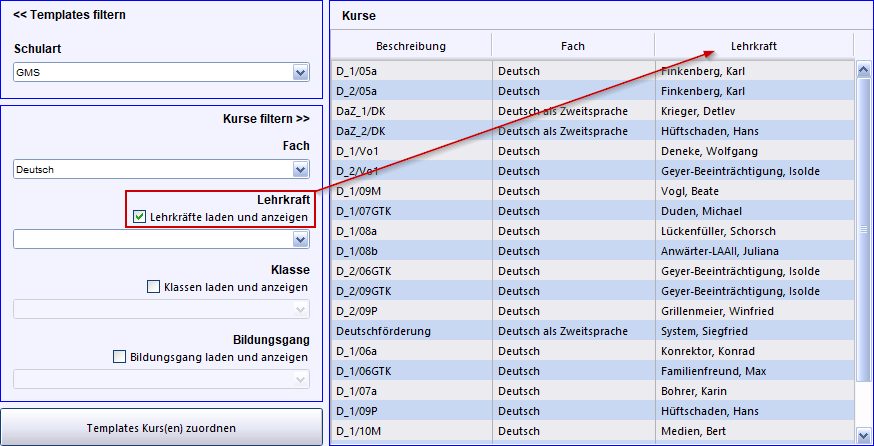874x446 pixels.
Task: Open the disabled Klasse dropdown
Action: (x=300, y=309)
